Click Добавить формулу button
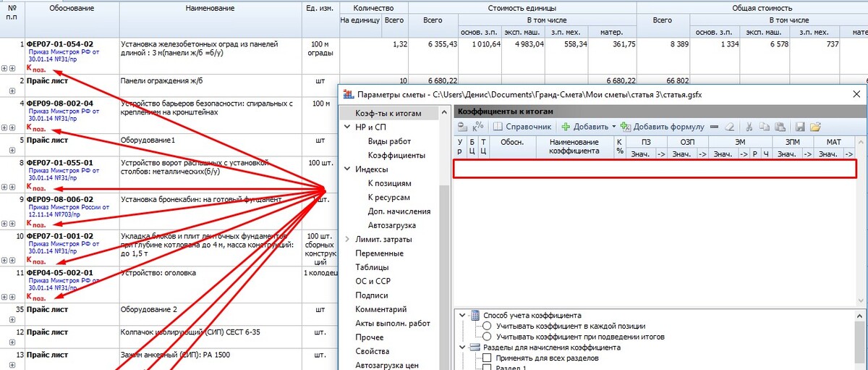The width and height of the screenshot is (868, 370). tap(663, 127)
